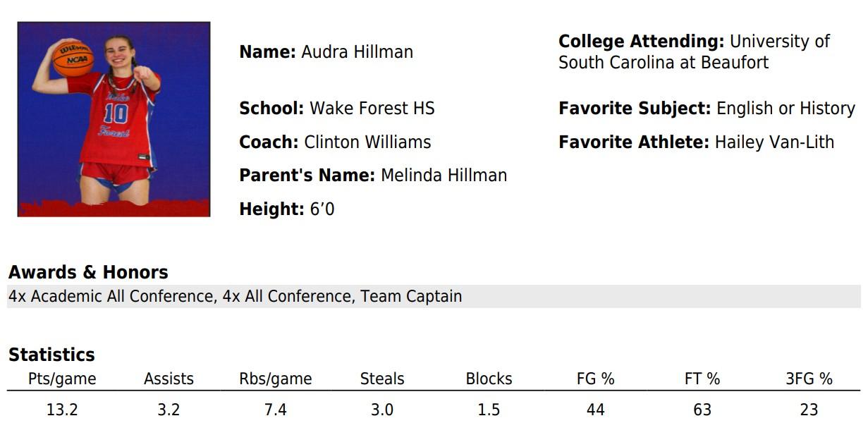
Task: Click the Favorite Subject label
Action: tap(635, 109)
